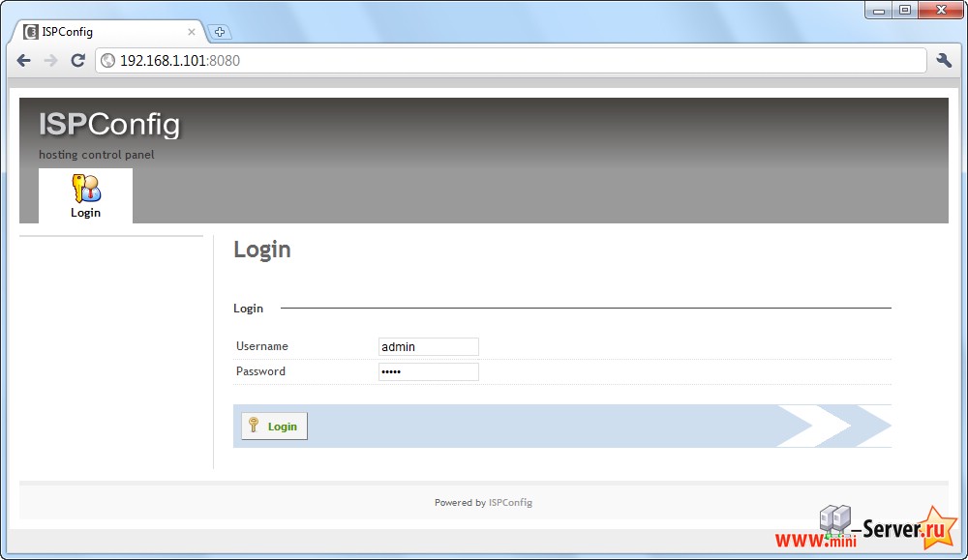Click the Login key-and-user icon
Viewport: 968px width, 560px height.
(86, 188)
